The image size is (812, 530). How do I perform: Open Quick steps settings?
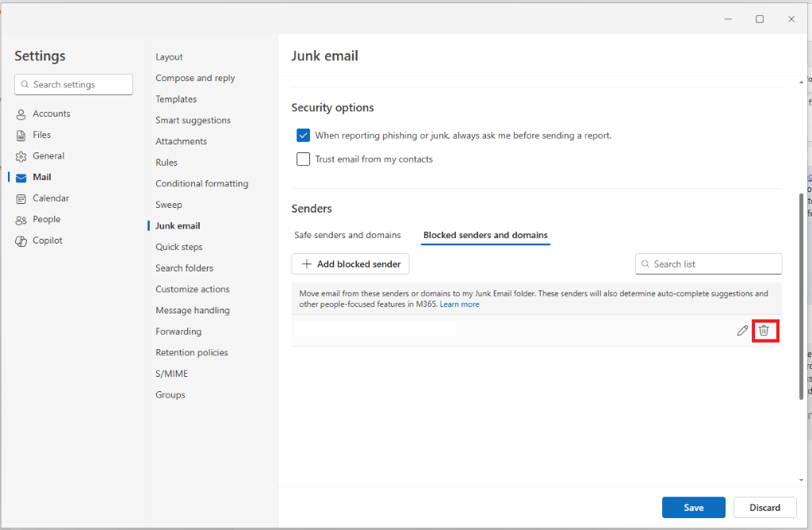click(178, 247)
